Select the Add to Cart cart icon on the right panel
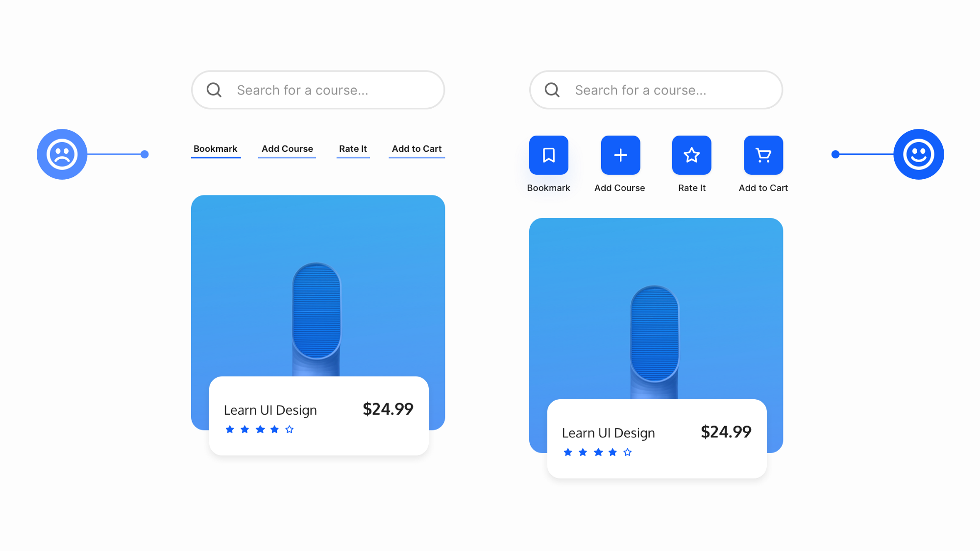The width and height of the screenshot is (980, 551). (762, 154)
